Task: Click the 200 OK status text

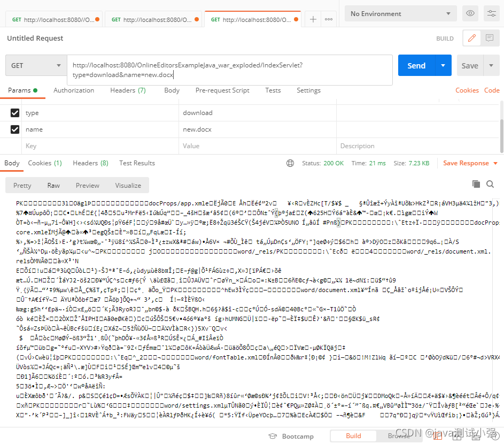Action: 334,163
